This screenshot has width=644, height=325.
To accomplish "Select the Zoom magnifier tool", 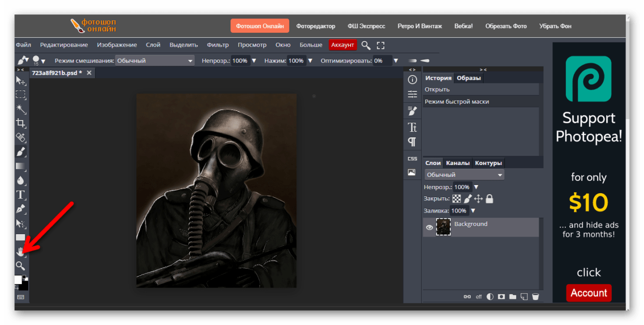I will click(20, 266).
